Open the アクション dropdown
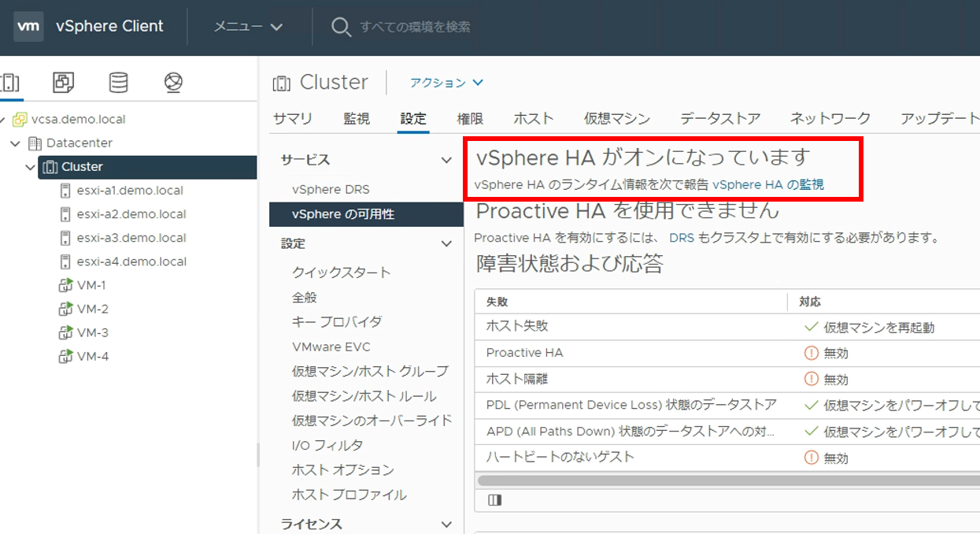This screenshot has height=534, width=980. tap(446, 83)
